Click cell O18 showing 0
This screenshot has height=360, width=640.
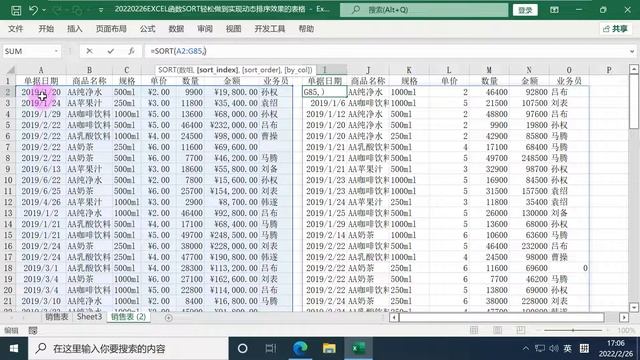(x=569, y=268)
